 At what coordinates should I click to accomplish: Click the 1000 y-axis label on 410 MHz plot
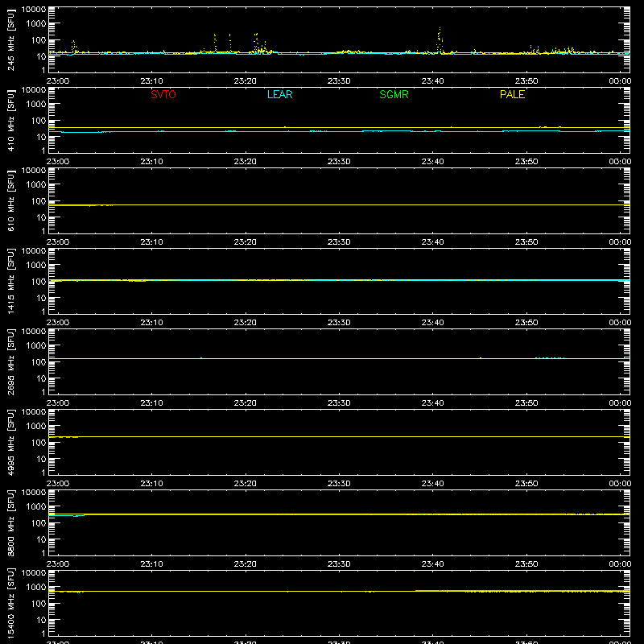36,105
